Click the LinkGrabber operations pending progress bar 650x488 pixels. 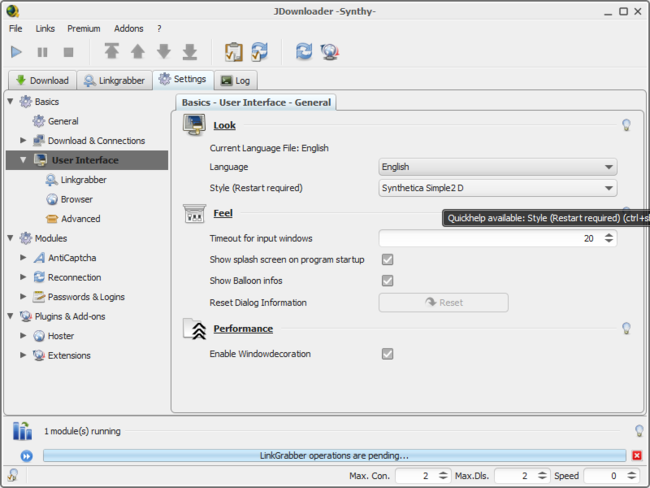(x=334, y=456)
